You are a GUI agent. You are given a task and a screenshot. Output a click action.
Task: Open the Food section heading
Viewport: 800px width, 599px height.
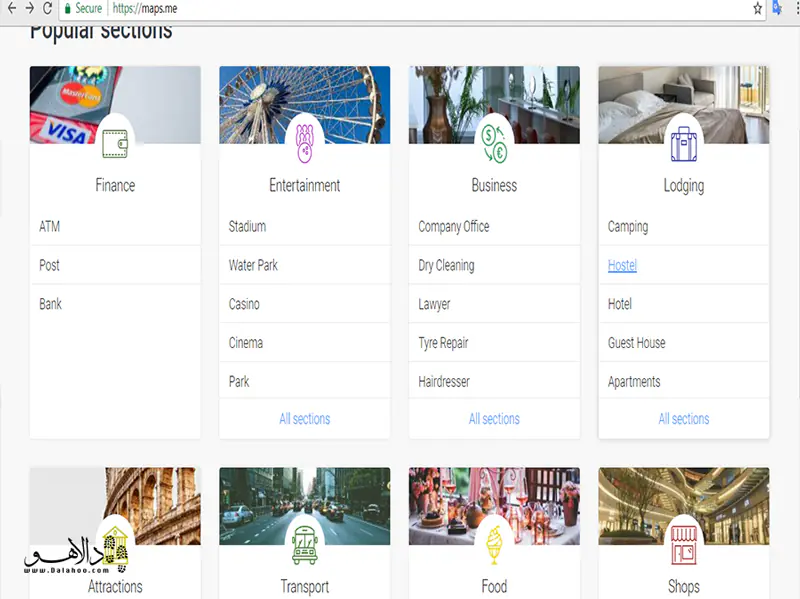(494, 587)
